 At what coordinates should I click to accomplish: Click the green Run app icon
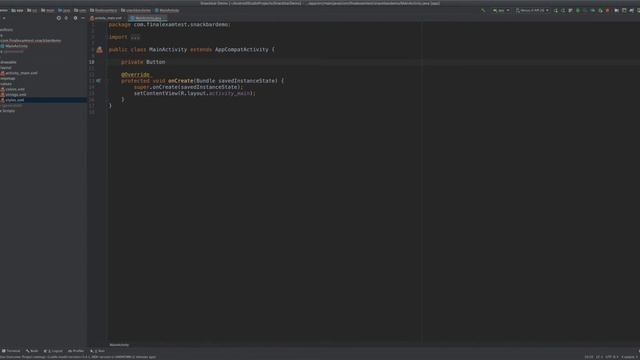tap(578, 10)
